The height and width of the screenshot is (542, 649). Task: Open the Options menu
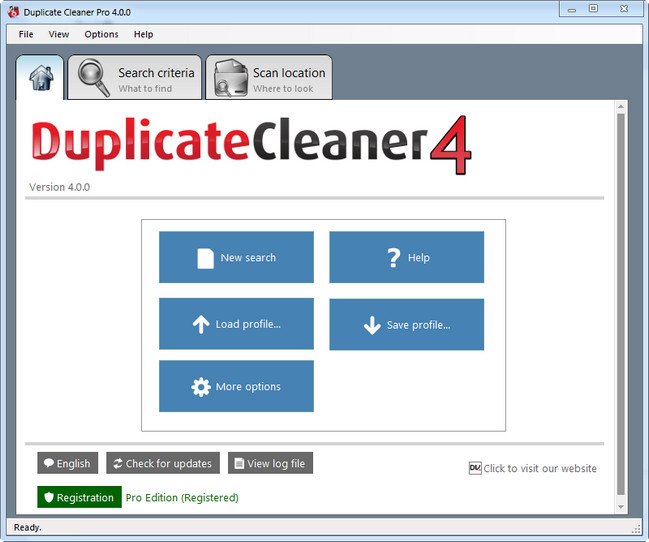click(101, 34)
